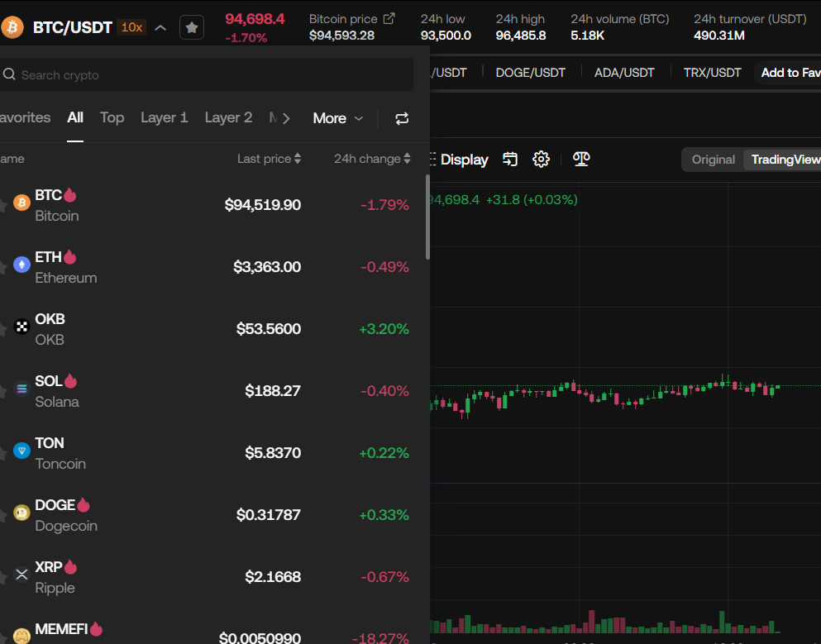Favorite star for the TON row

[x=2, y=452]
